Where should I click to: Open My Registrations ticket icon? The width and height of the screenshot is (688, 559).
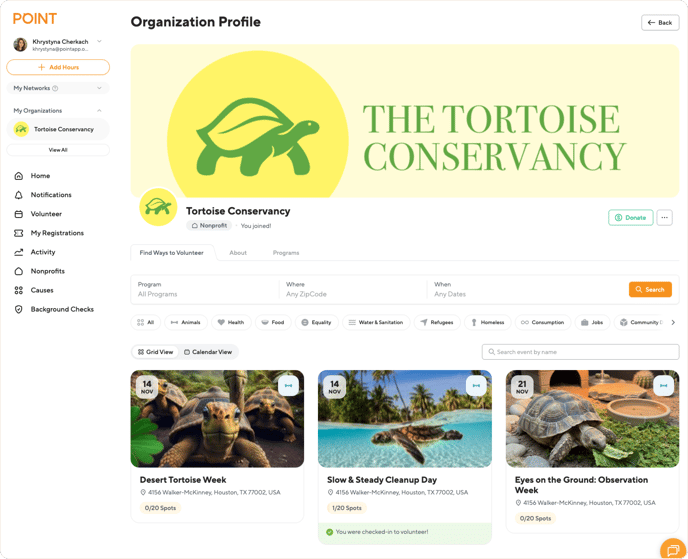18,233
